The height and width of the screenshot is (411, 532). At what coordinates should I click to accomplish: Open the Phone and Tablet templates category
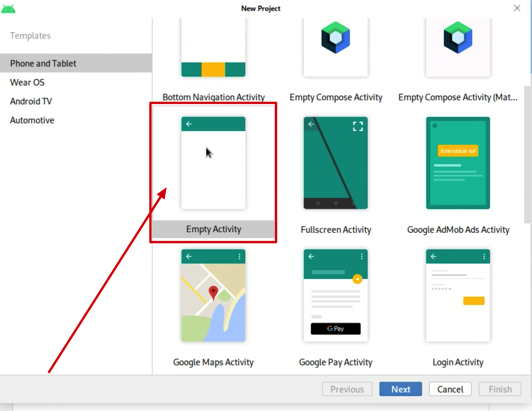[x=76, y=63]
